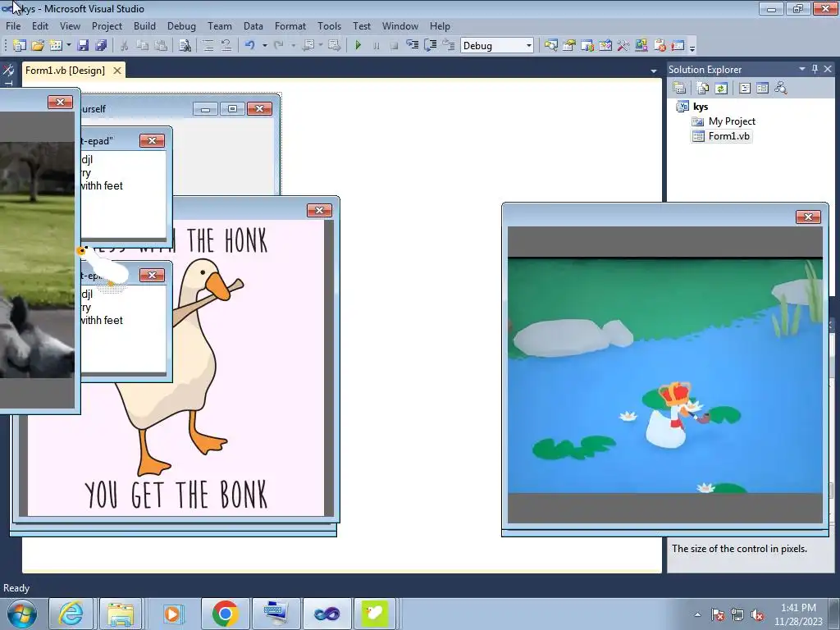Image resolution: width=840 pixels, height=630 pixels.
Task: Click the muted volume tray icon
Action: click(x=757, y=615)
